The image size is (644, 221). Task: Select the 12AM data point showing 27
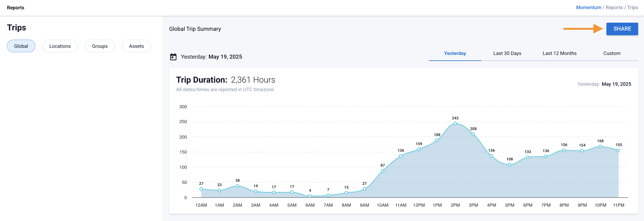pos(201,189)
